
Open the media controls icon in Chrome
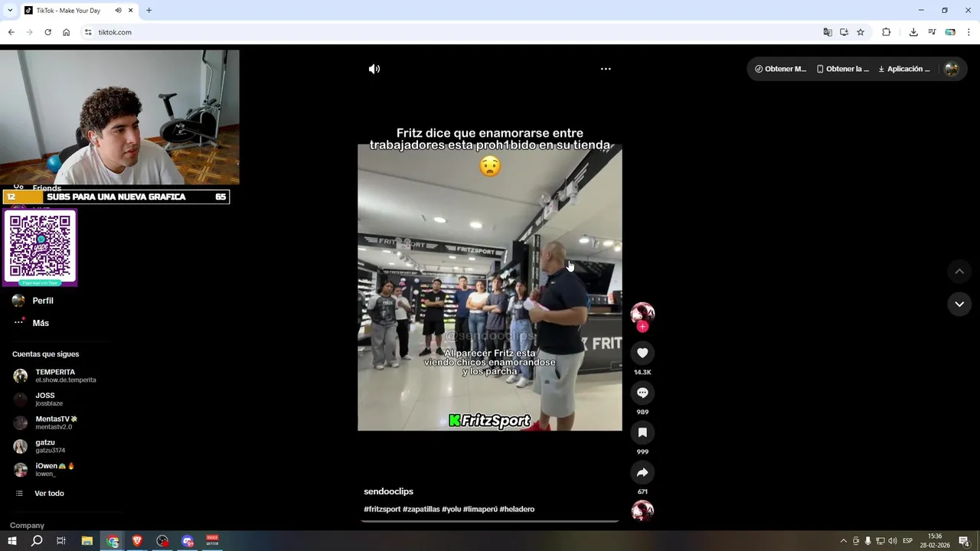[x=932, y=32]
